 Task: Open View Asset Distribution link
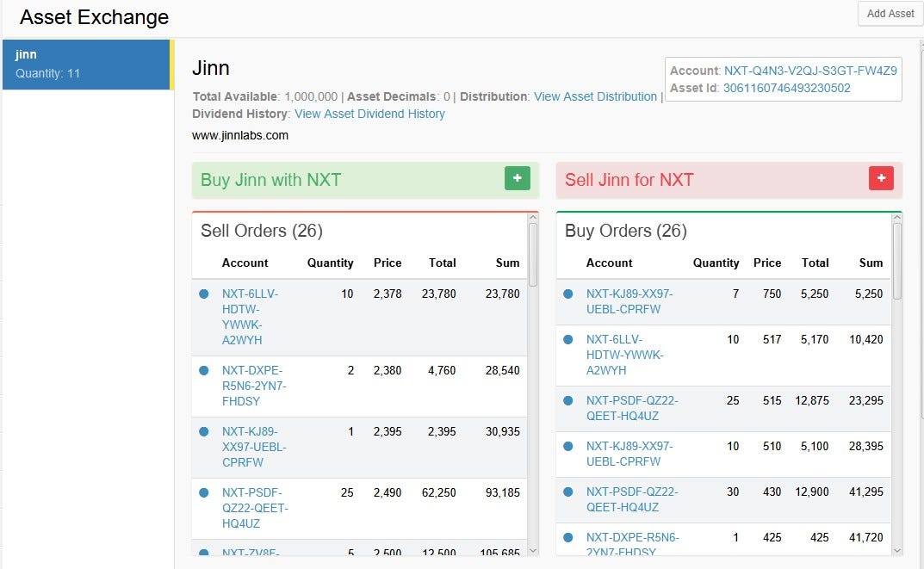click(595, 96)
